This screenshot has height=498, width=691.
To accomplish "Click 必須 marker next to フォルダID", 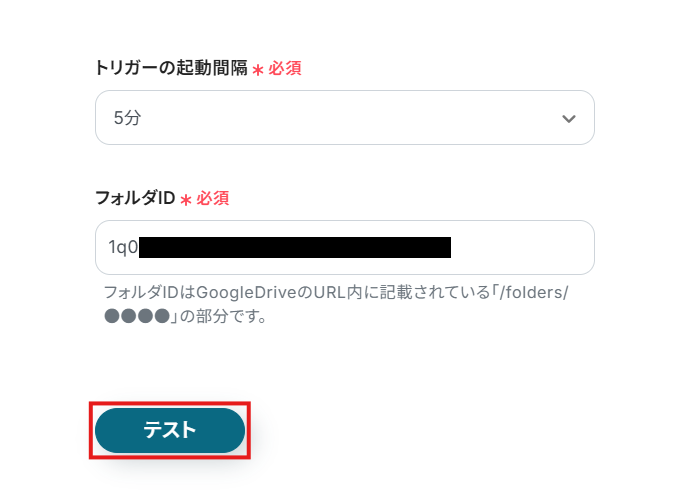I will pos(213,198).
